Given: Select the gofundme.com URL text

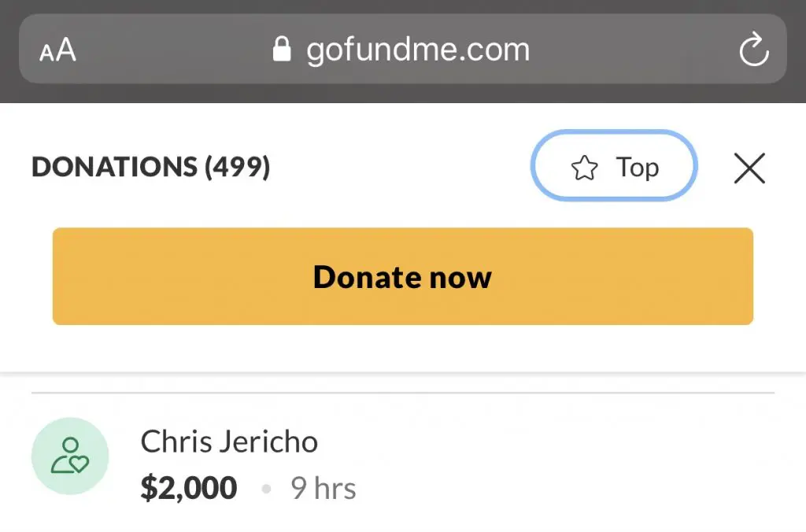Looking at the screenshot, I should [x=418, y=50].
